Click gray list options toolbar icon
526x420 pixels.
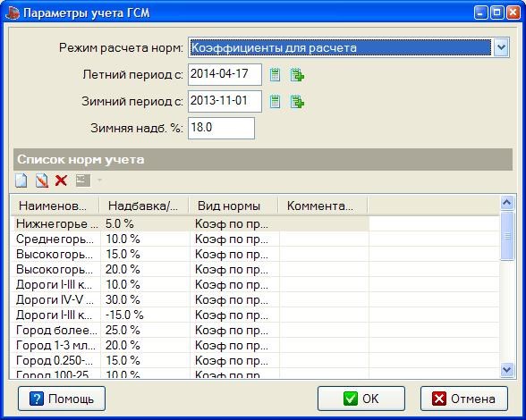point(83,181)
